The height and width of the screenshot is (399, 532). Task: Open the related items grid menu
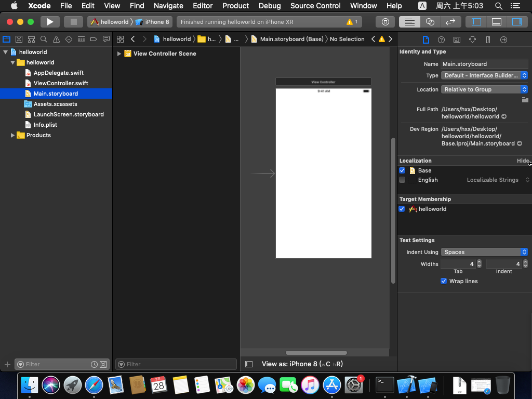[x=120, y=39]
